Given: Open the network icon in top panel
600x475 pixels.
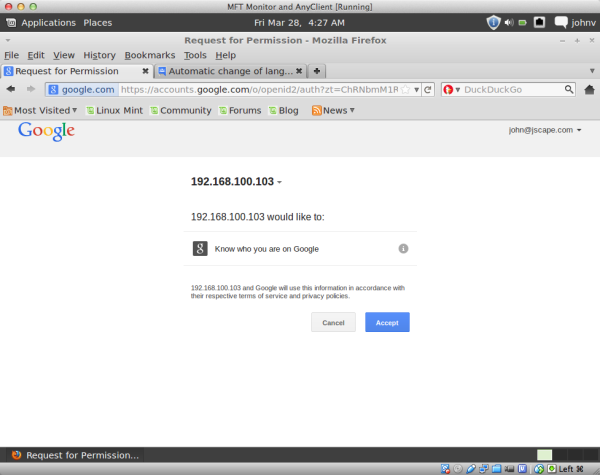Looking at the screenshot, I should (539, 22).
